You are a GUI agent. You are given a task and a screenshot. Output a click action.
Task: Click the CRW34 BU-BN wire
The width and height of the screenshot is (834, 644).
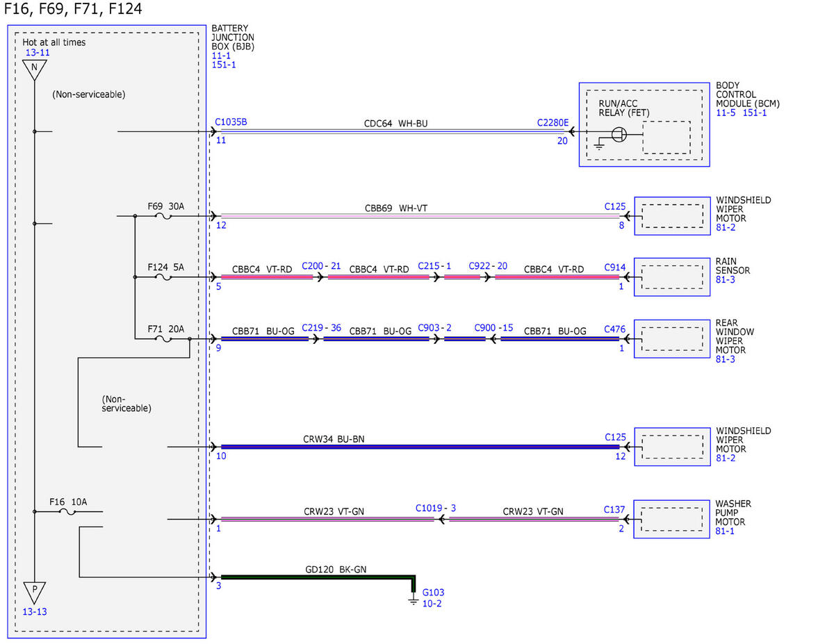pos(420,447)
